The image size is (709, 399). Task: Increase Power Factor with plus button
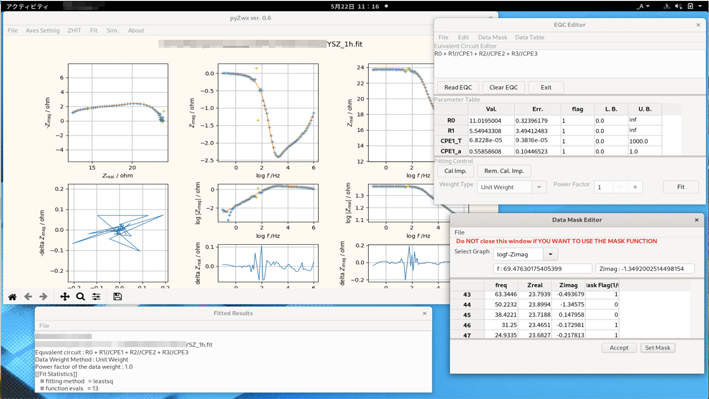635,187
